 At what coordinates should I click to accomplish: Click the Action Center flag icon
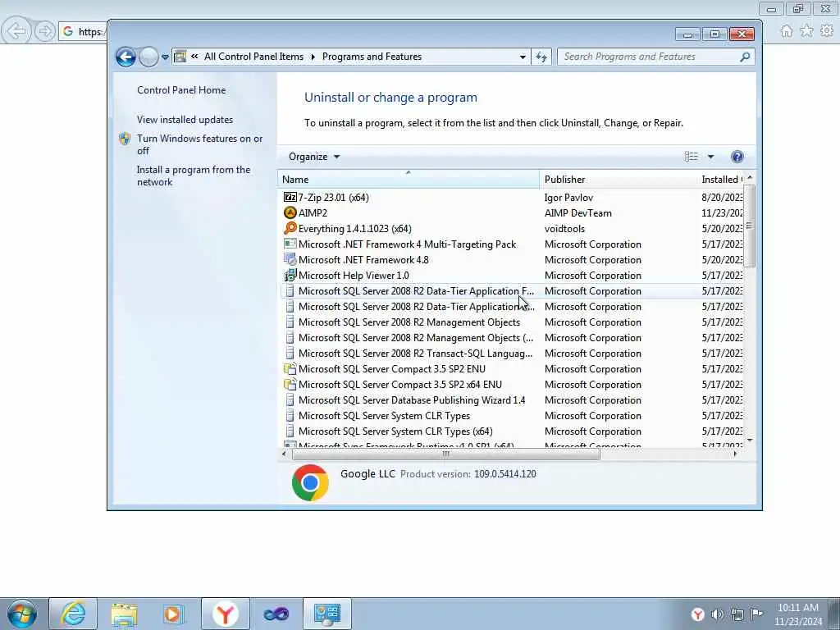click(x=757, y=614)
